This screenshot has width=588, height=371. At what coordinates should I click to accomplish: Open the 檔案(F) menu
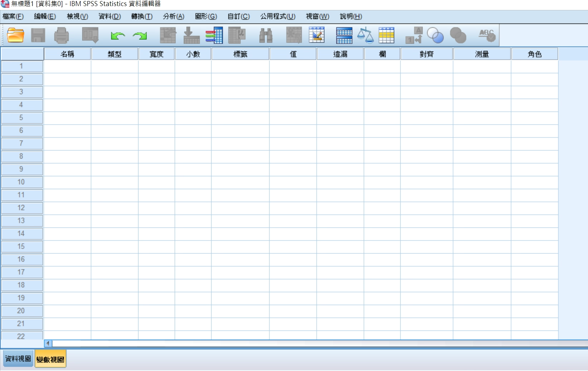click(13, 16)
